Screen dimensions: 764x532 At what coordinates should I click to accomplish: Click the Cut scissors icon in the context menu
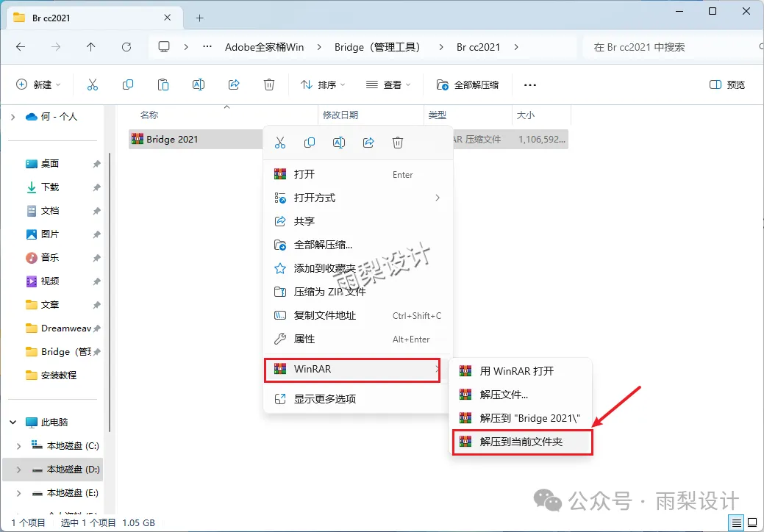280,143
